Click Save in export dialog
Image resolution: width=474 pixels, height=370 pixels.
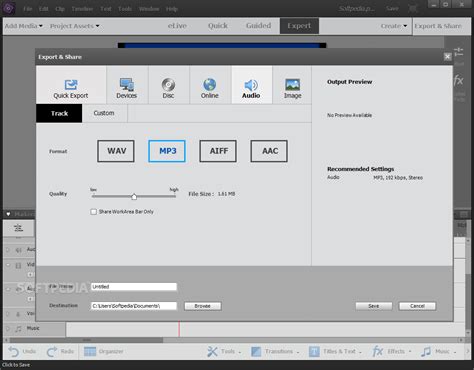coord(374,306)
